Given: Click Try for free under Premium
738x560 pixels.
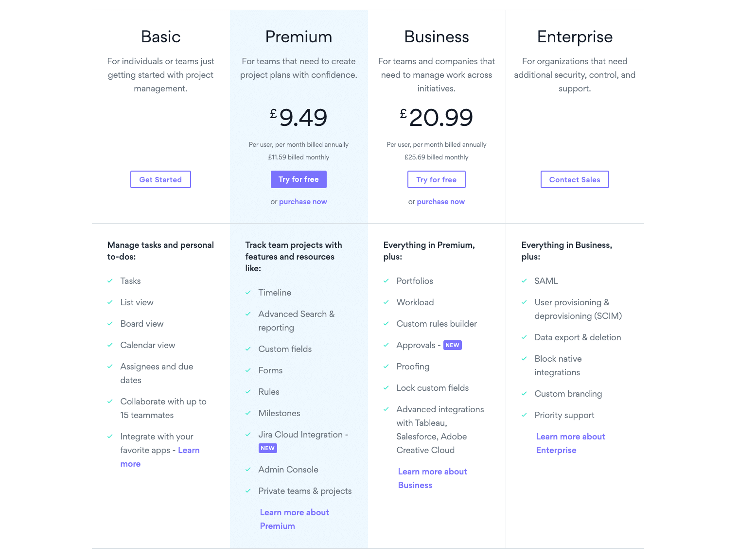Looking at the screenshot, I should [299, 179].
